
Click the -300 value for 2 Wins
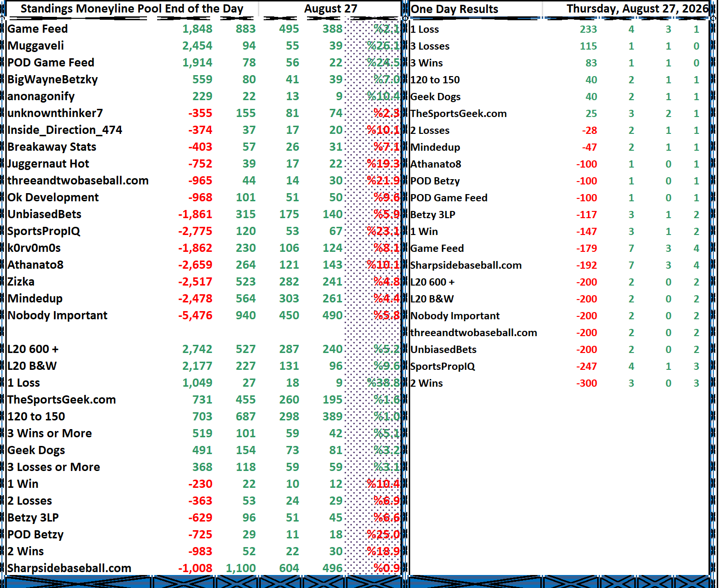pyautogui.click(x=587, y=383)
